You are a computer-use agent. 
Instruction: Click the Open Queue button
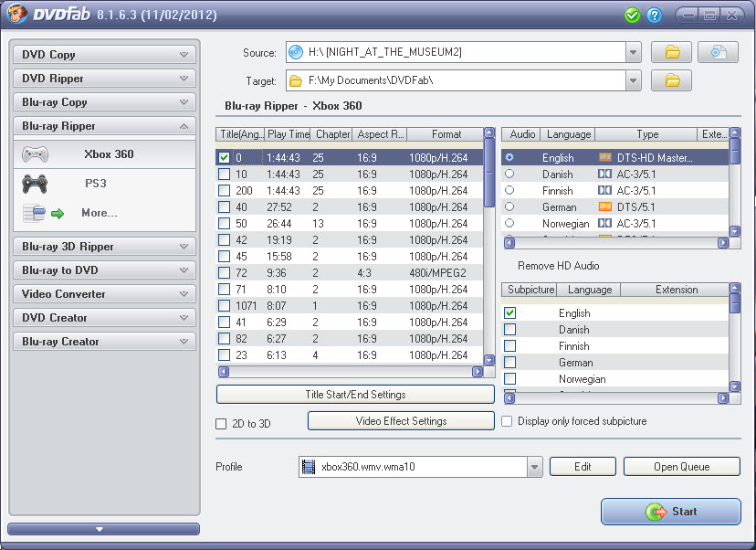click(681, 467)
